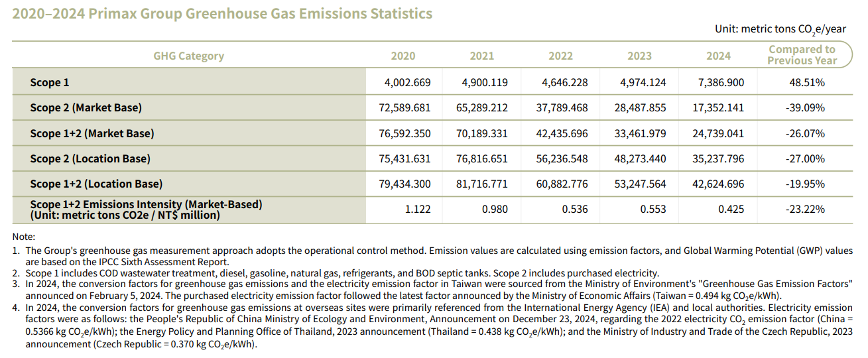This screenshot has height=358, width=868.
Task: Click the 2022 intensity value 0.536
Action: pos(575,209)
